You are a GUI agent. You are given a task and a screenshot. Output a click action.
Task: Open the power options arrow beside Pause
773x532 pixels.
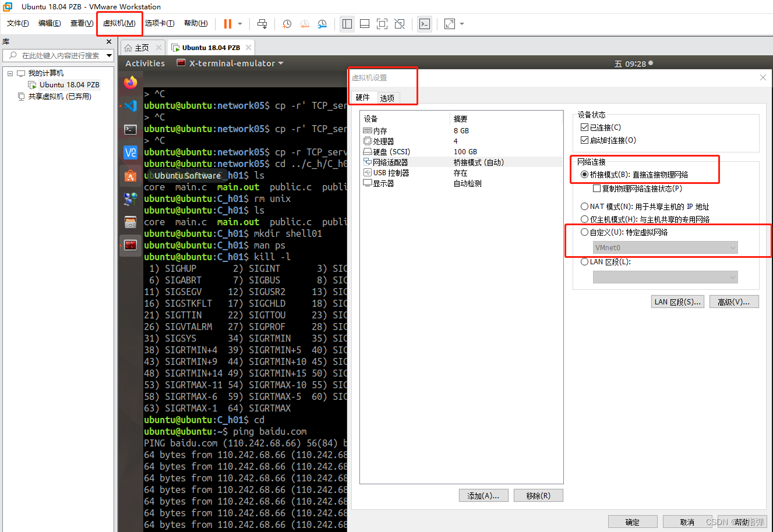(240, 24)
